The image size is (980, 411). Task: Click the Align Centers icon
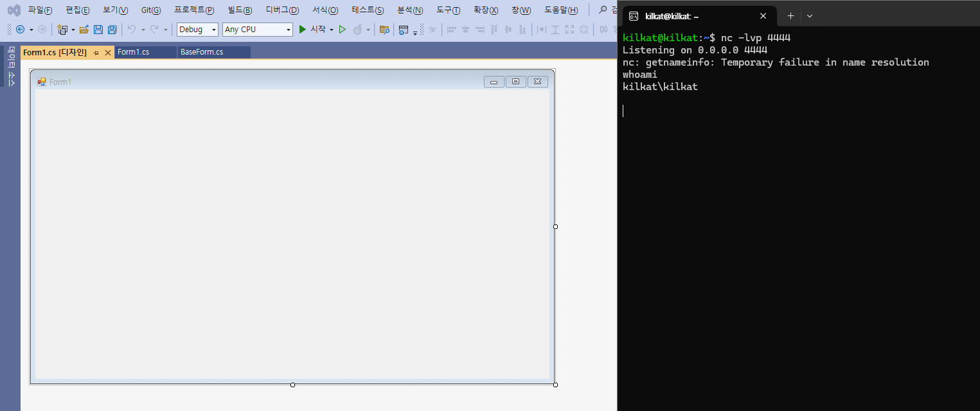click(x=465, y=30)
